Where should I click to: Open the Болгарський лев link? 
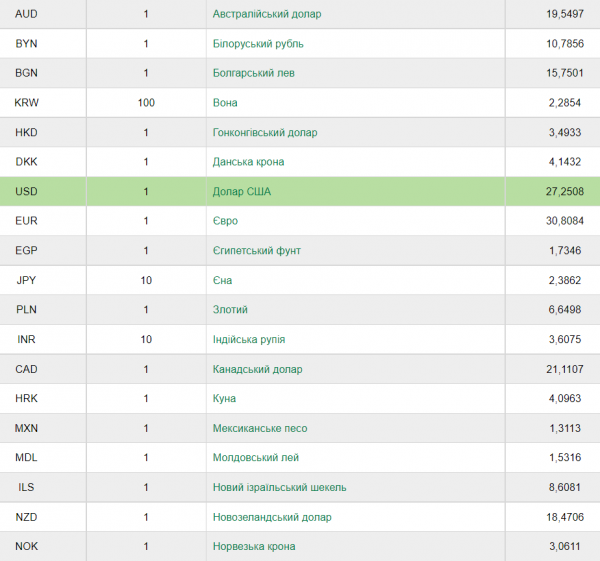pyautogui.click(x=254, y=73)
